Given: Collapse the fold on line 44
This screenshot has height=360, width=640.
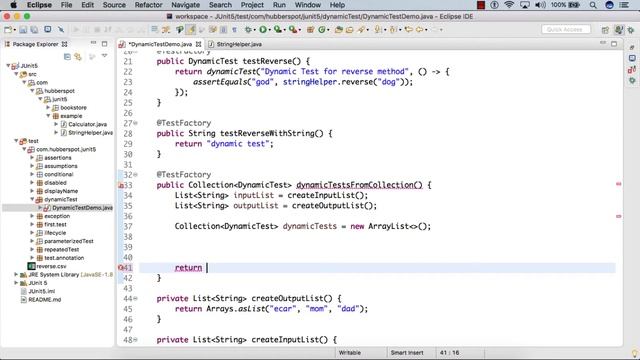Looking at the screenshot, I should click(136, 298).
